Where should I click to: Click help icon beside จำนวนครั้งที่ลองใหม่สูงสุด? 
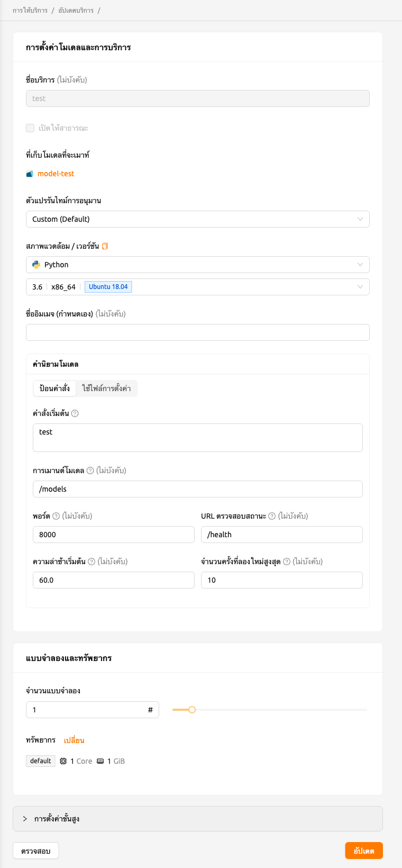(287, 562)
